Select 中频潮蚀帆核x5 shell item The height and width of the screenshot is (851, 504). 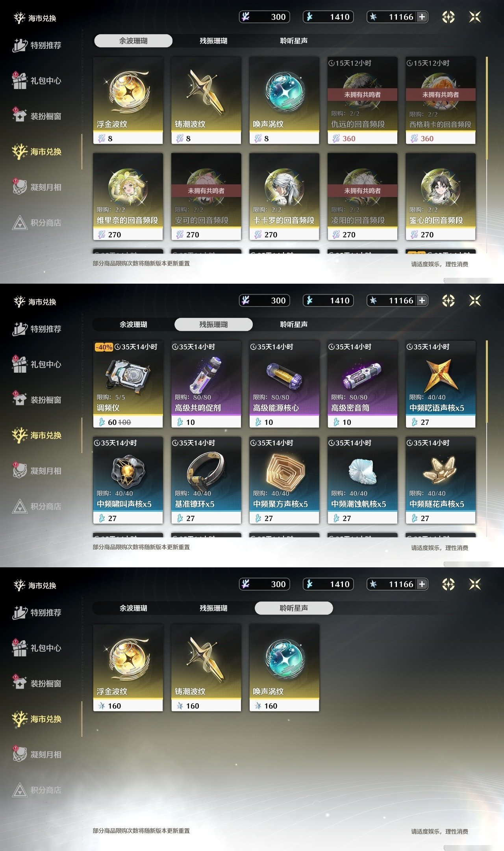point(362,480)
